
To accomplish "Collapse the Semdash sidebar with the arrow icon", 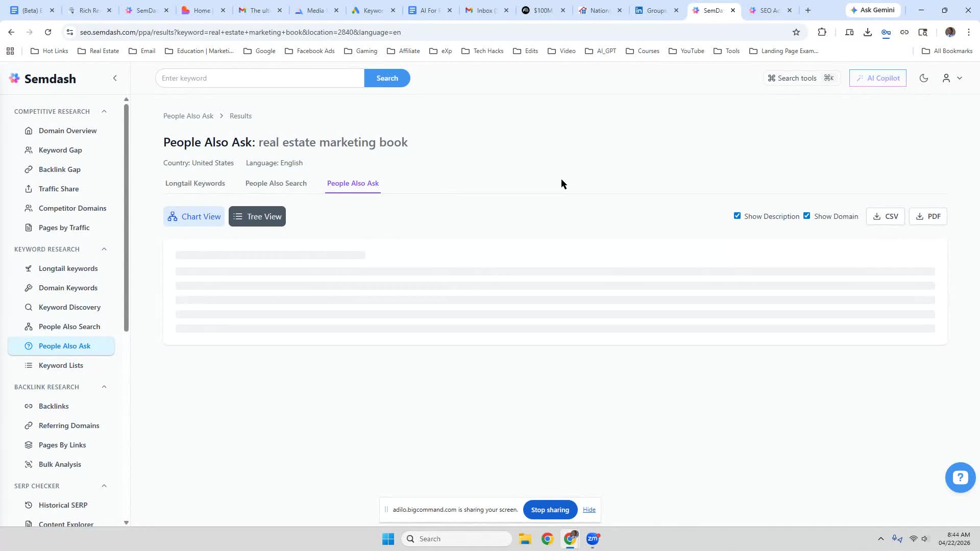I will point(115,78).
